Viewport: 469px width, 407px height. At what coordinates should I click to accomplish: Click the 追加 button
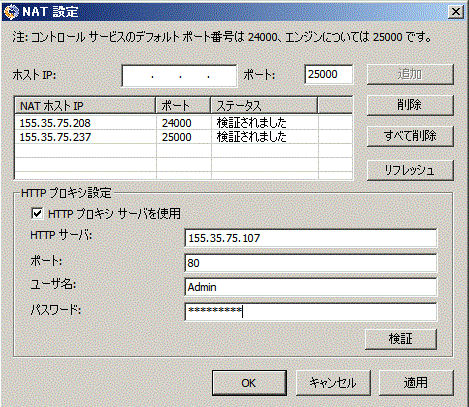410,74
